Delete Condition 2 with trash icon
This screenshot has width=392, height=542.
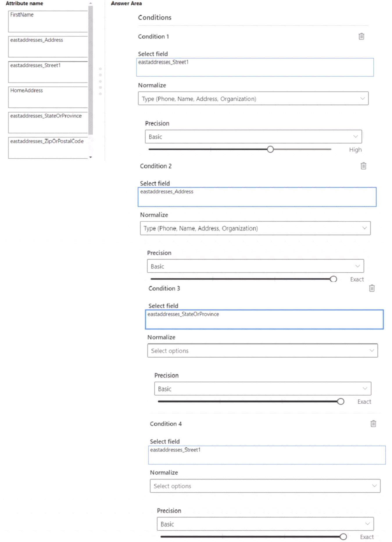pos(363,166)
